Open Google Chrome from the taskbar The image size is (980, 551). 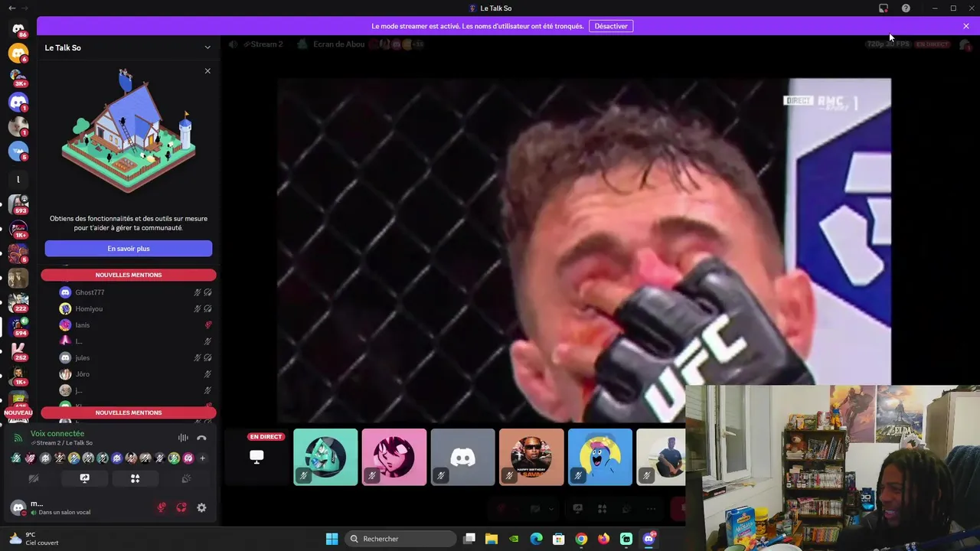pyautogui.click(x=581, y=539)
